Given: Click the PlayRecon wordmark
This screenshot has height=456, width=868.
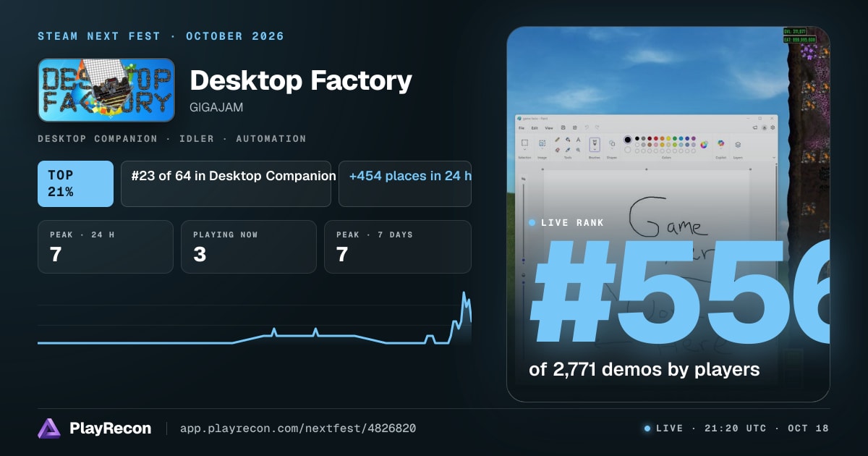Looking at the screenshot, I should point(111,428).
